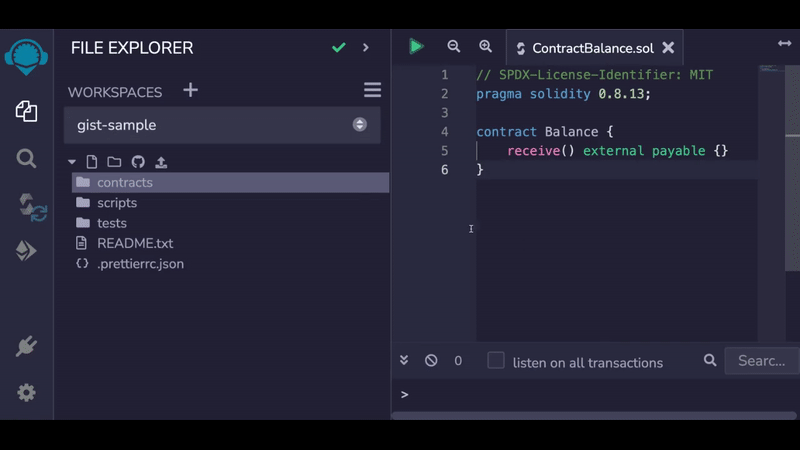Create a new workspace with plus icon

click(x=190, y=91)
